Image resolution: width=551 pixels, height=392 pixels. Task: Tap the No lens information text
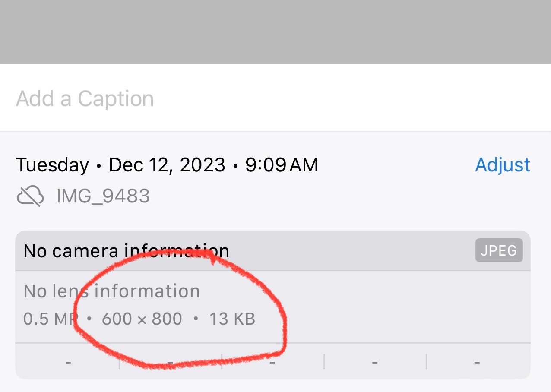(x=111, y=291)
